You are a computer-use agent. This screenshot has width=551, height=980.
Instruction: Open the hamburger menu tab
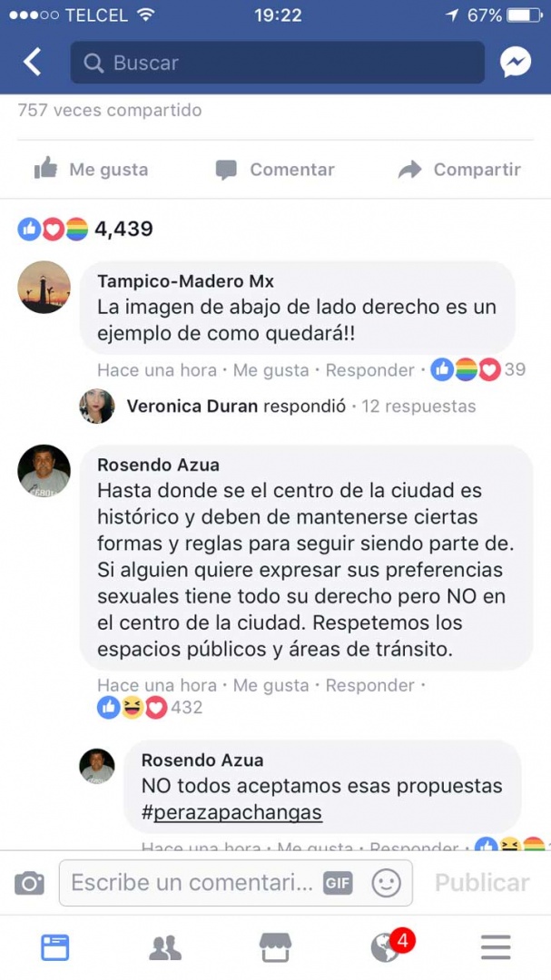[496, 947]
